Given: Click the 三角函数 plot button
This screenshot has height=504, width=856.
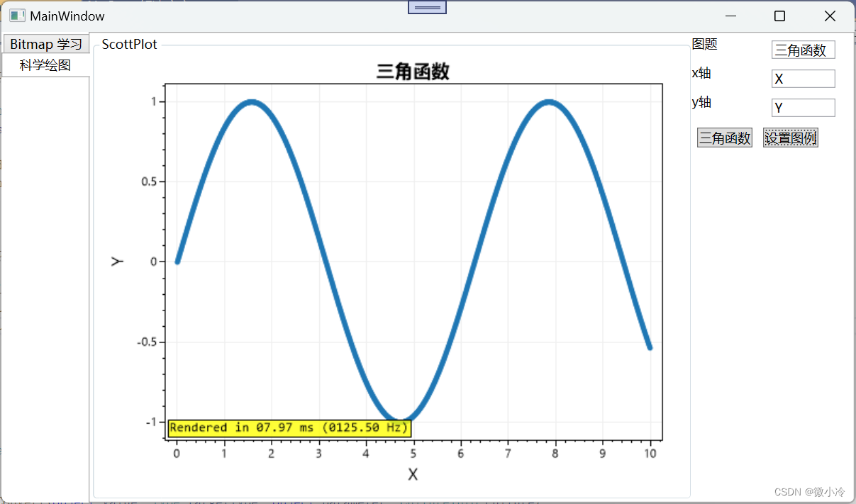Looking at the screenshot, I should pos(724,138).
